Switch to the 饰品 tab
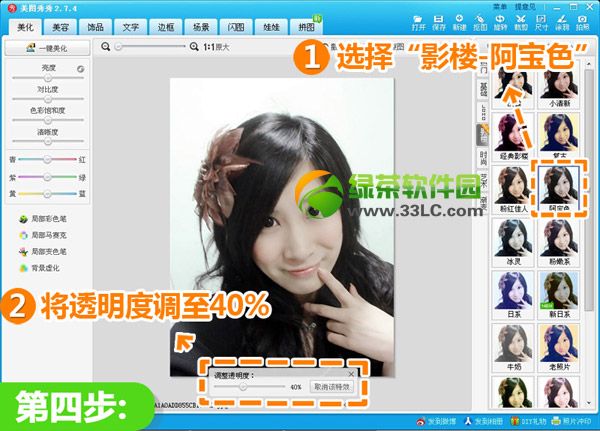600x431 pixels. [95, 27]
